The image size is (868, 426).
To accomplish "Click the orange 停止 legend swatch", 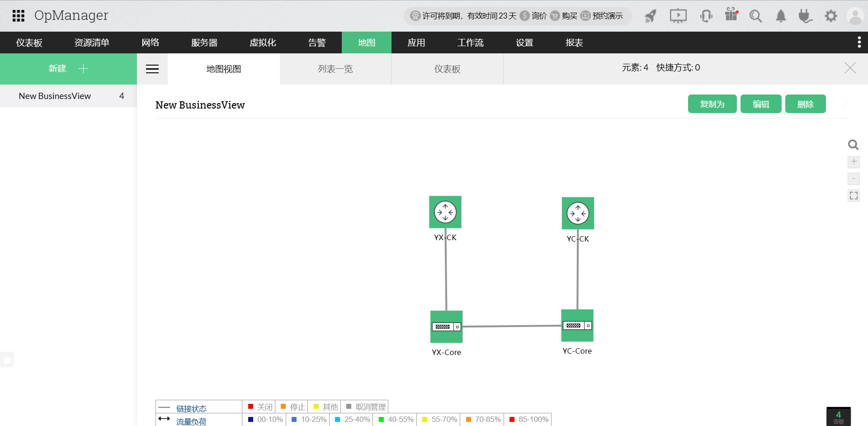I will (x=283, y=406).
